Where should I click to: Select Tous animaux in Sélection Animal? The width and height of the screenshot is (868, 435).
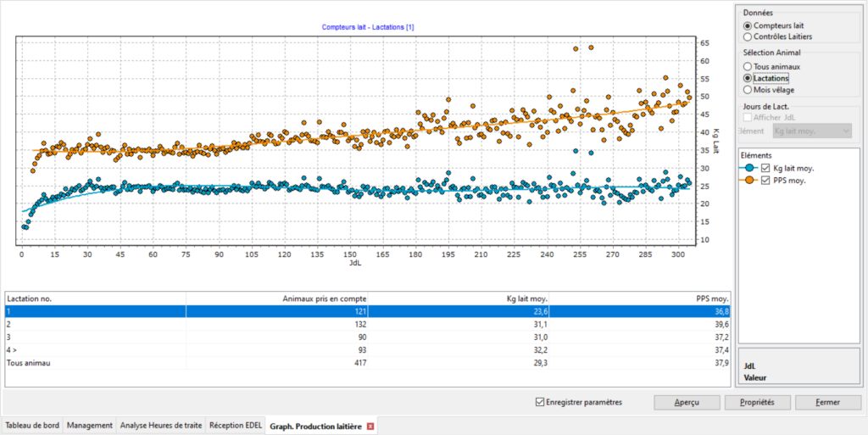pos(747,66)
